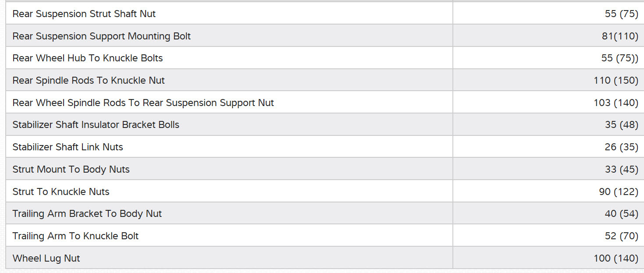Click Rear Wheel Spindle Rods To Rear Suspension Support Nut
Image resolution: width=644 pixels, height=273 pixels.
(143, 103)
